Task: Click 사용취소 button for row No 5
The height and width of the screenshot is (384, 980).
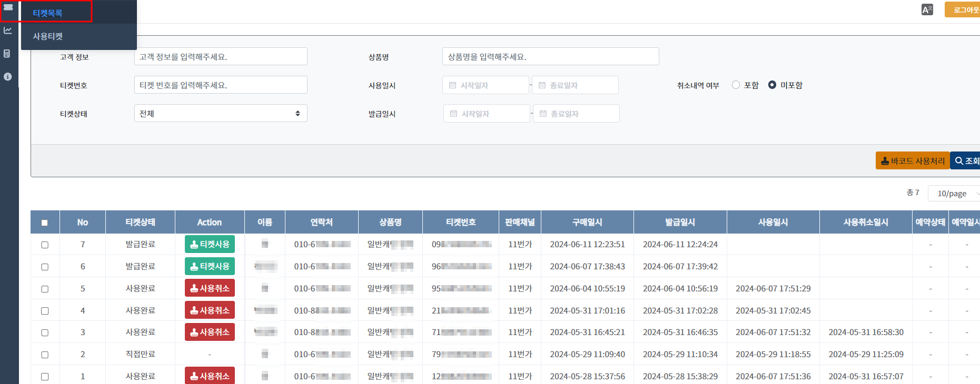Action: pos(210,288)
